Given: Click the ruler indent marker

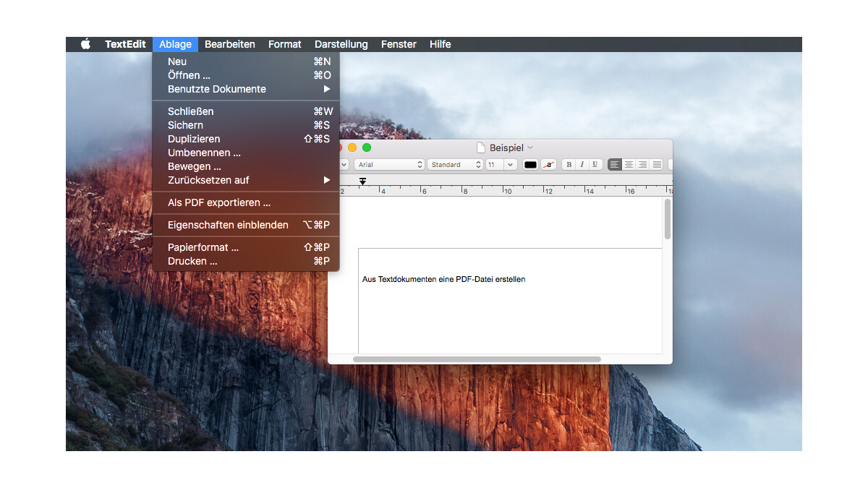Looking at the screenshot, I should [362, 181].
